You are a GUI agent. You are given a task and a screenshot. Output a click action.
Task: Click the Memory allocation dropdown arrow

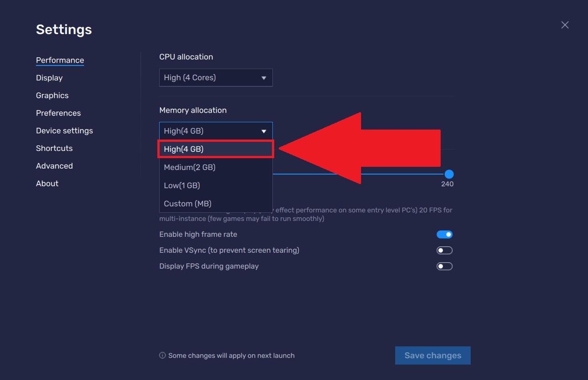click(264, 131)
